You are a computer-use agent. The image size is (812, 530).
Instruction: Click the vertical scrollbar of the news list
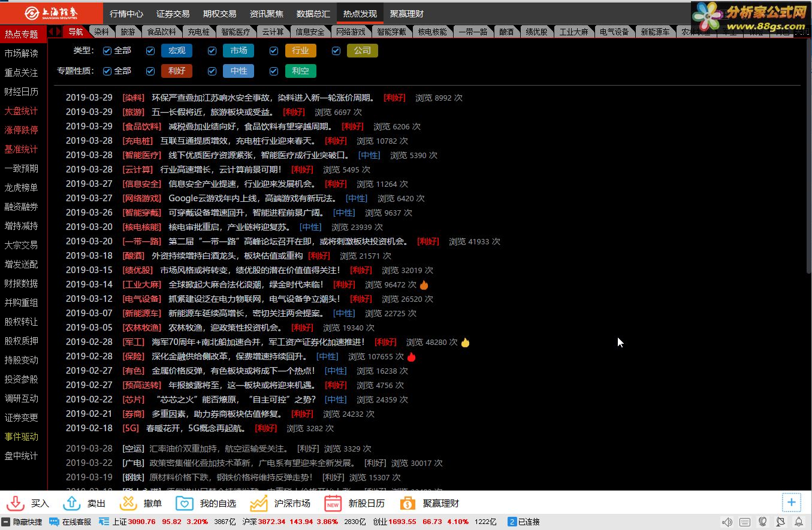pyautogui.click(x=808, y=156)
